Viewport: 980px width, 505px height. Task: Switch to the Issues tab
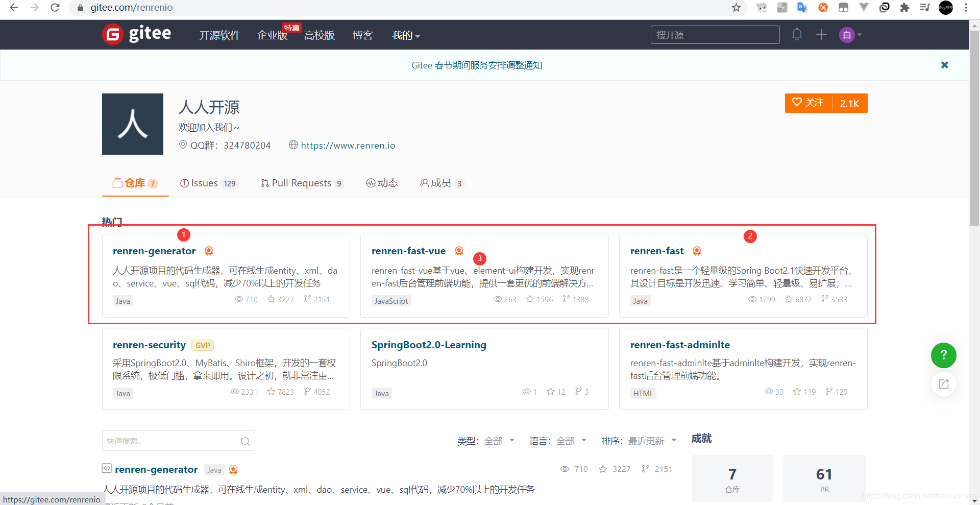[x=209, y=183]
